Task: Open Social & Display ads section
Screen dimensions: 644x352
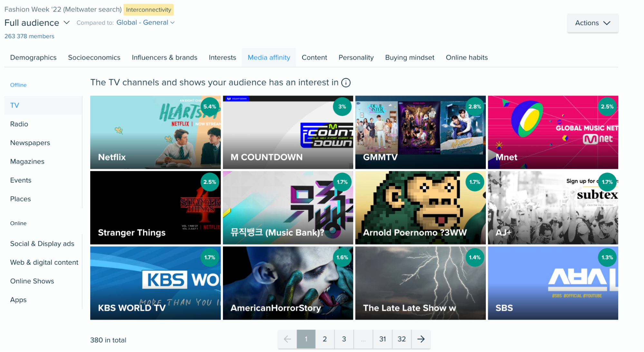Action: click(43, 243)
